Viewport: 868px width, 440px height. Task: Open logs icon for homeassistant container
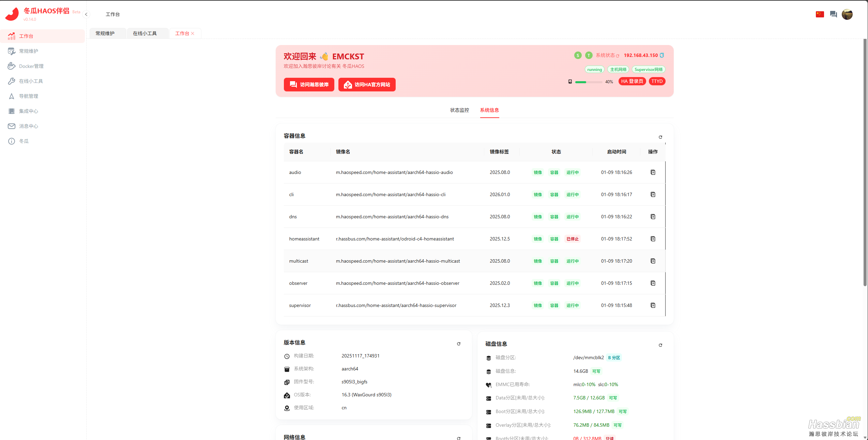pos(653,239)
